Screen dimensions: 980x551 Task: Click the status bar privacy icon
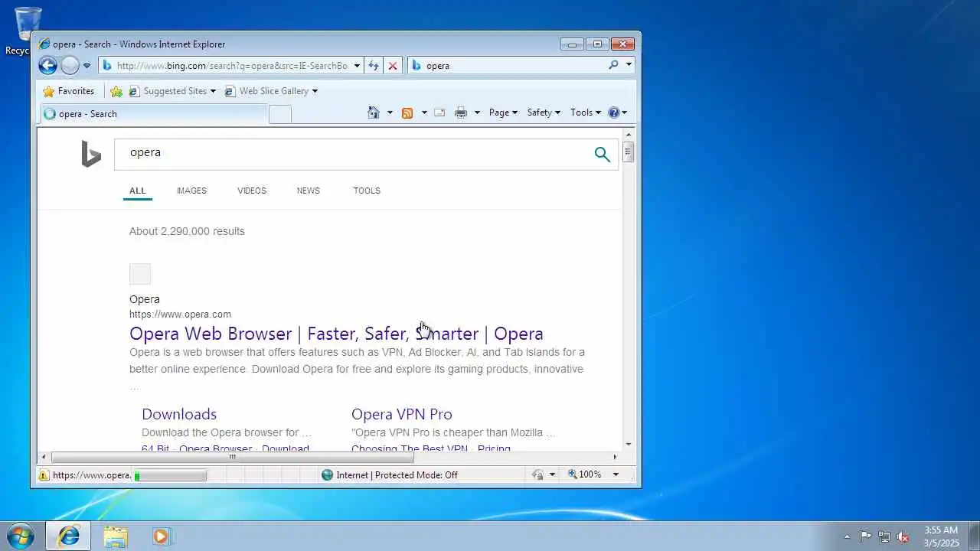(537, 475)
